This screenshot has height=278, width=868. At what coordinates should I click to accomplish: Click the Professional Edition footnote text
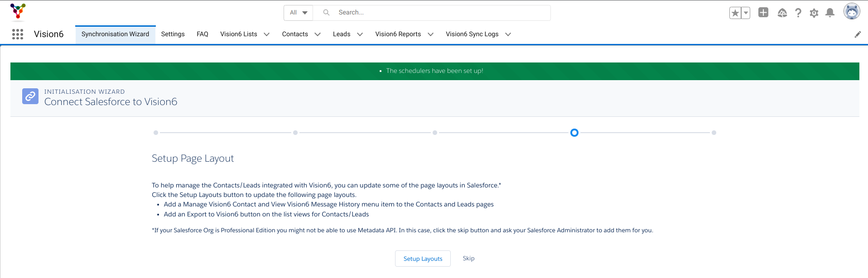(x=402, y=230)
